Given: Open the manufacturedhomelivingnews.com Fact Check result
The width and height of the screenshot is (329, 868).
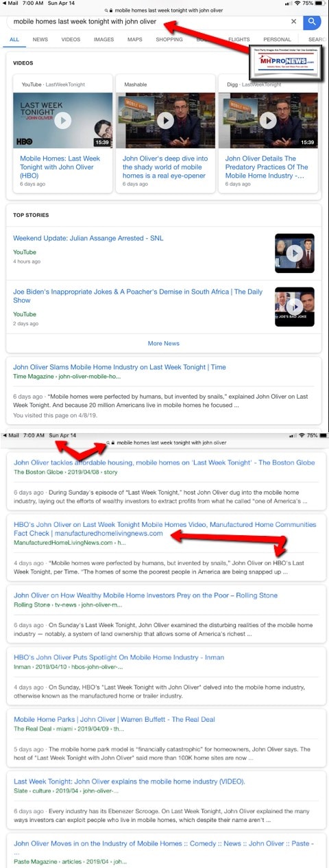Looking at the screenshot, I should (164, 528).
